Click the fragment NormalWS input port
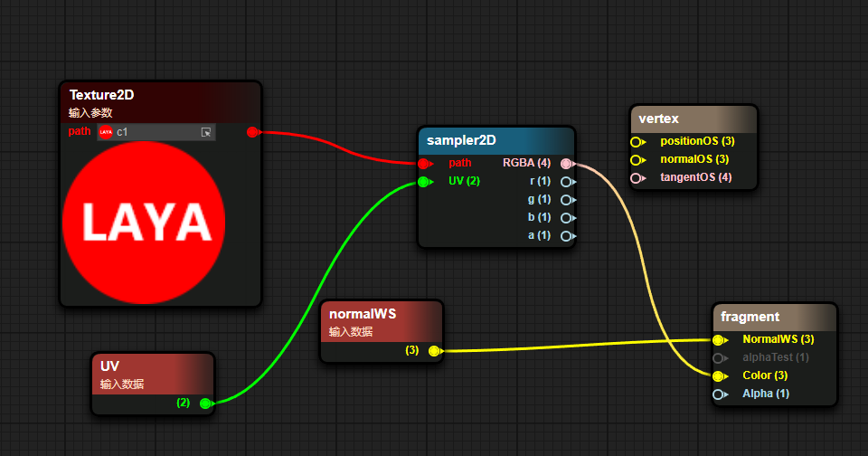868x456 pixels. 718,340
